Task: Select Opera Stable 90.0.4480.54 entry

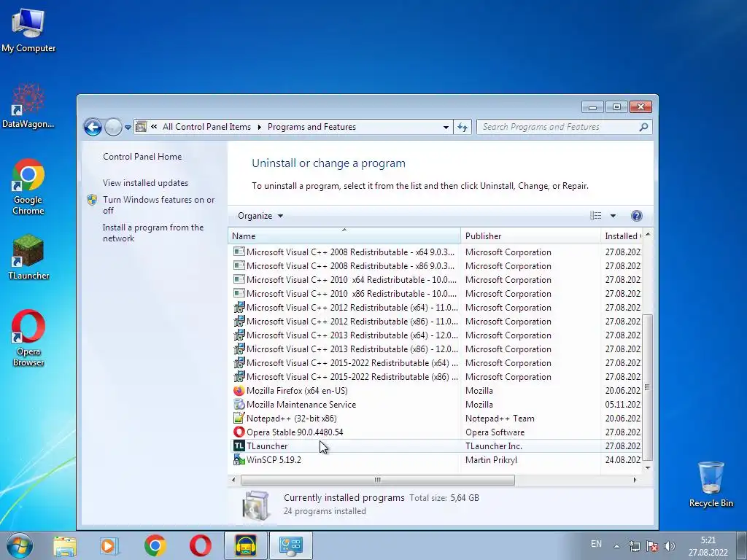Action: [436, 432]
